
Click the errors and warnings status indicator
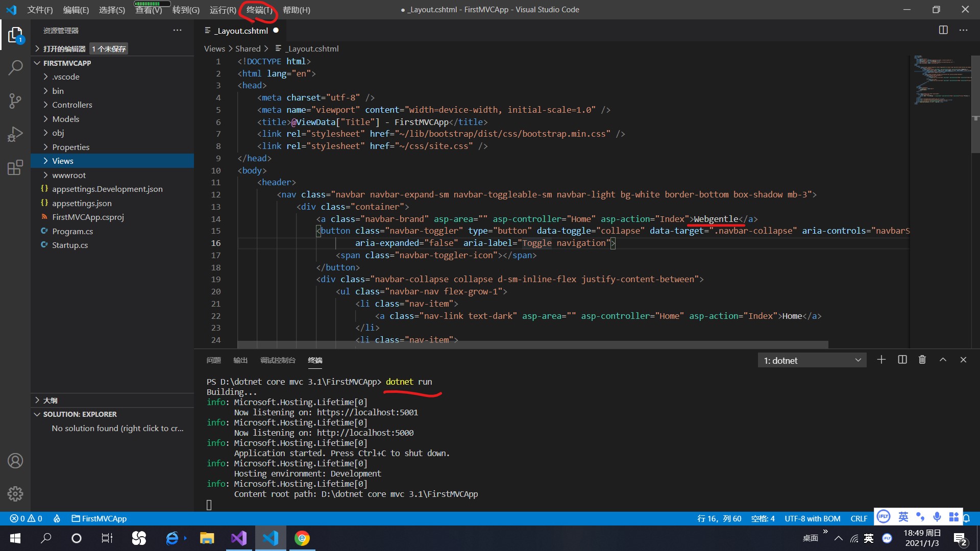coord(26,518)
